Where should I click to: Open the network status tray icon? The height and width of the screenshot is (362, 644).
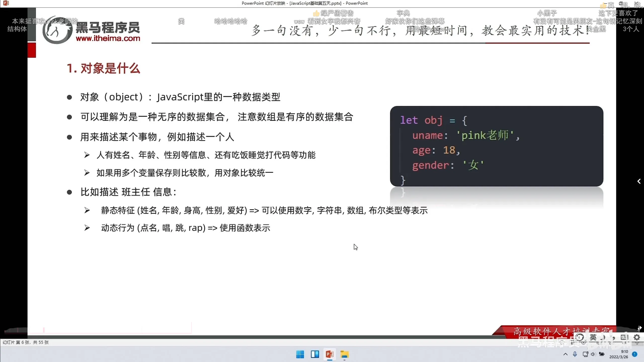pos(585,354)
